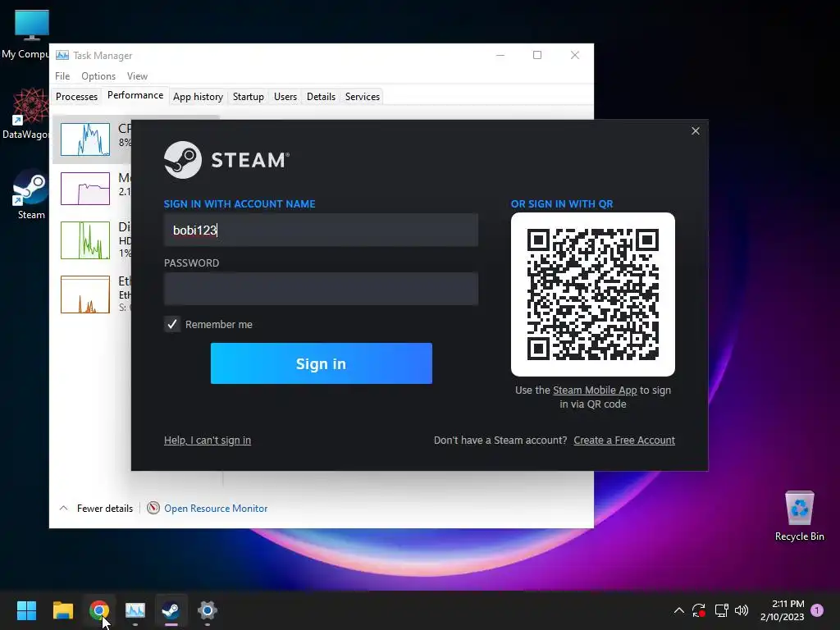This screenshot has height=630, width=840.
Task: Open the notification badge showing 1
Action: point(817,609)
